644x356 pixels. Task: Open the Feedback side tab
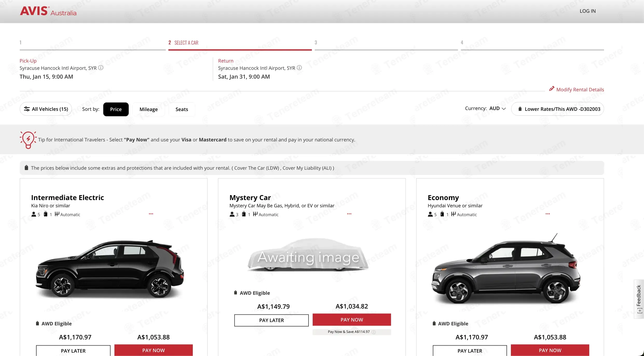pyautogui.click(x=639, y=299)
